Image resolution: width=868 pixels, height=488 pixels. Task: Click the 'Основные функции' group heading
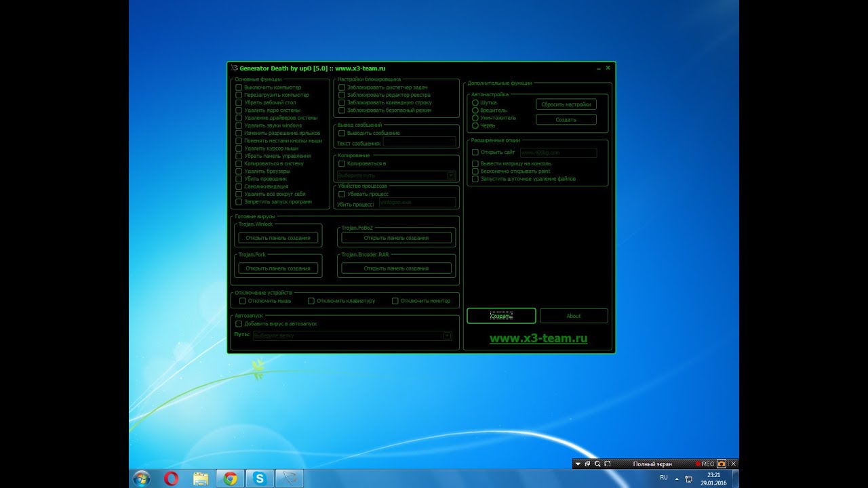(258, 79)
